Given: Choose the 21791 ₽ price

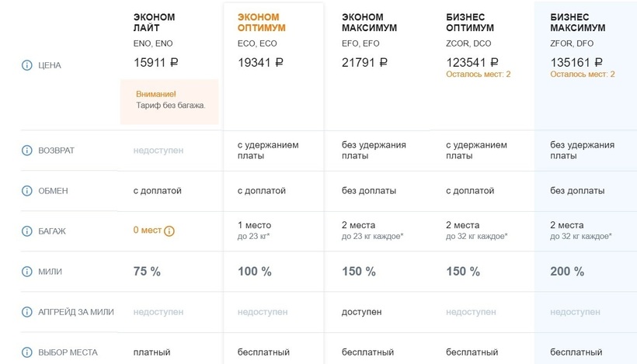Looking at the screenshot, I should 364,63.
